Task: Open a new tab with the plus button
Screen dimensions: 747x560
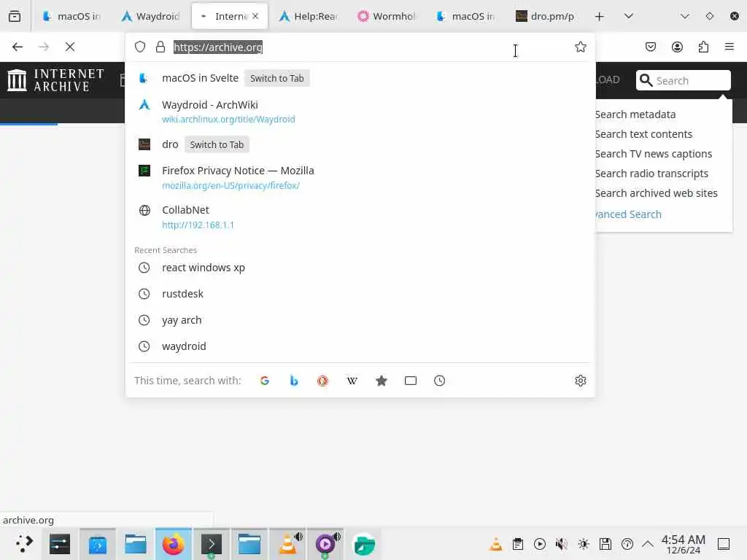Action: coord(600,16)
